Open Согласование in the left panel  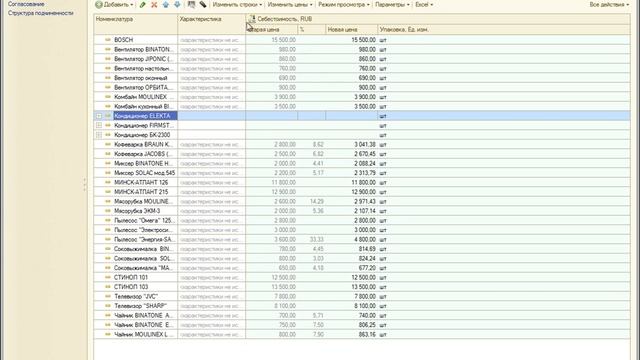click(x=26, y=4)
